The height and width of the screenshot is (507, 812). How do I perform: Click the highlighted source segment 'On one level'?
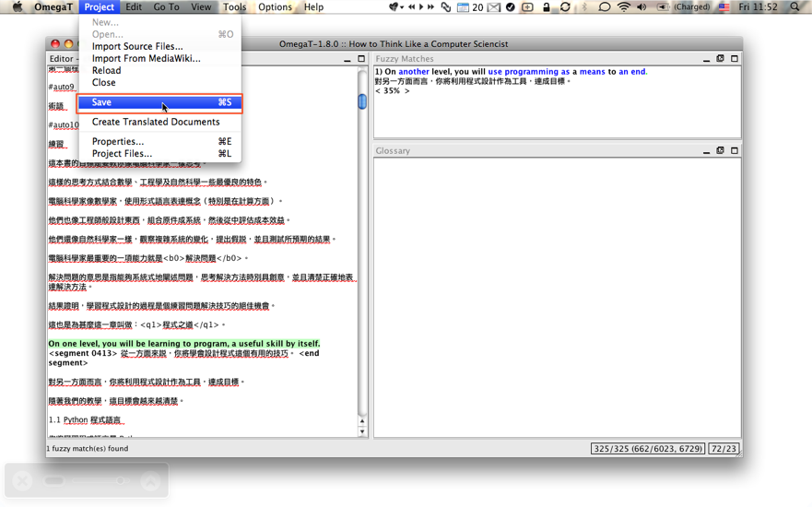[184, 343]
